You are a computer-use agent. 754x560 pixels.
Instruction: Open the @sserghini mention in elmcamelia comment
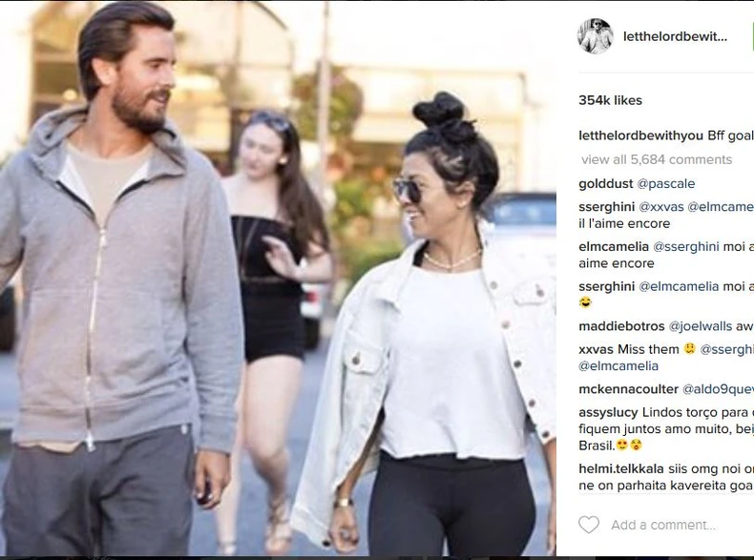click(x=685, y=246)
